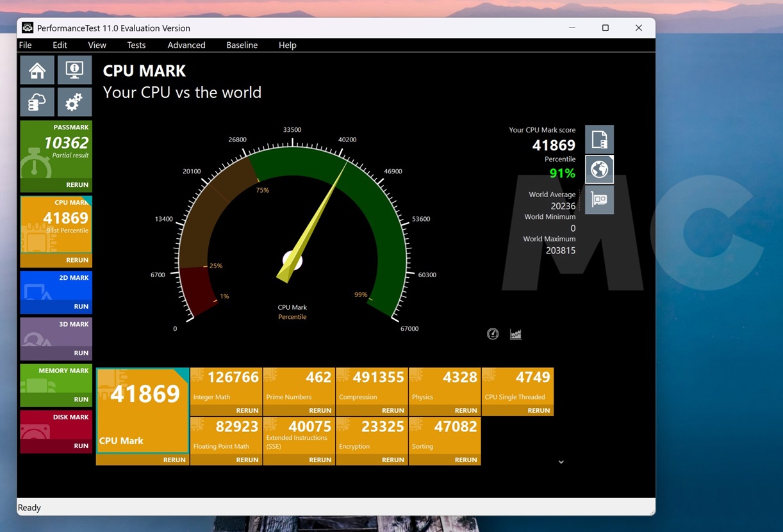Open the results history chart icon

pos(515,334)
